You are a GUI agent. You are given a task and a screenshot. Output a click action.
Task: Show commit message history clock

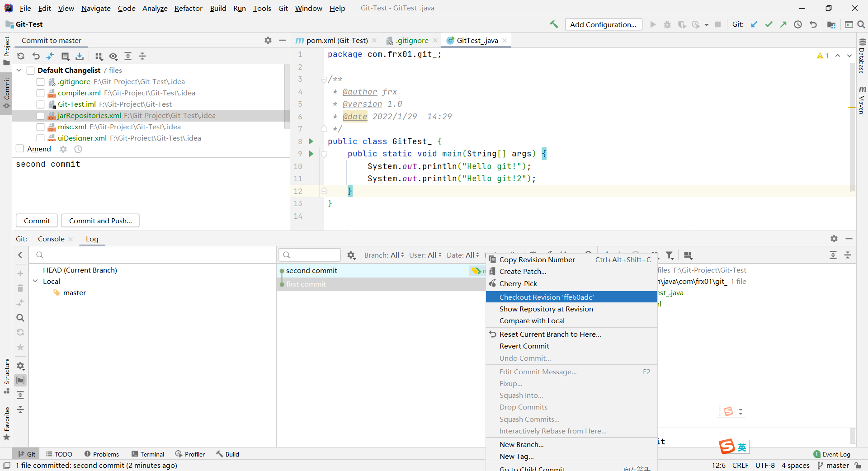pos(78,149)
